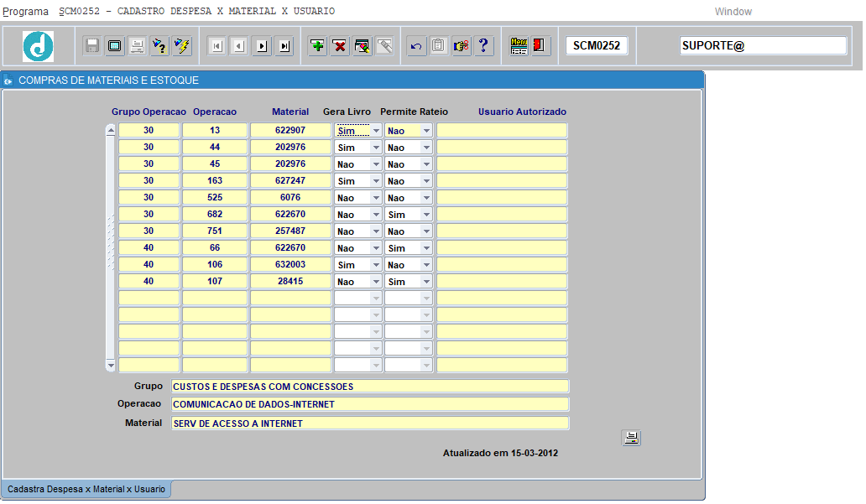Click the blue question mark help icon
Image resolution: width=866 pixels, height=504 pixels.
483,46
